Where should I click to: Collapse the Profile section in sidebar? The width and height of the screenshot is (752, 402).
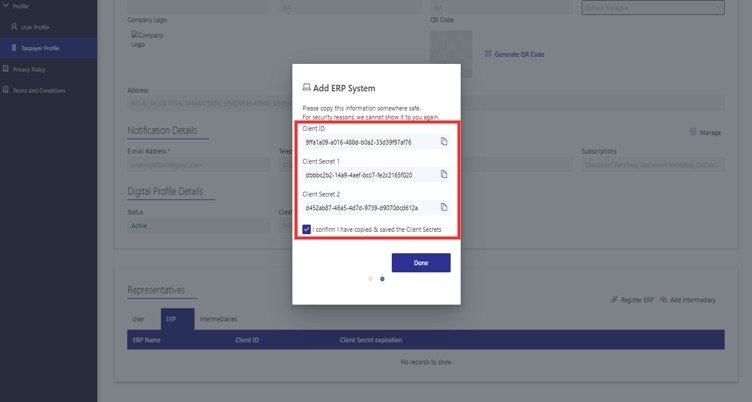pos(20,6)
